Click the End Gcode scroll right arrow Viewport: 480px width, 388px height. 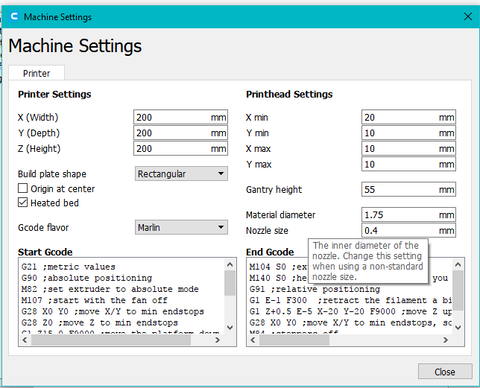[x=445, y=340]
